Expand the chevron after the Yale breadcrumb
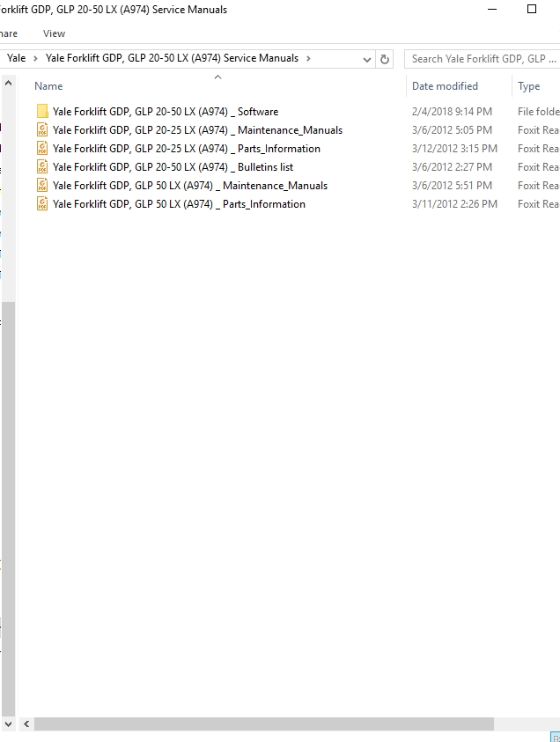560x742 pixels. click(x=35, y=59)
